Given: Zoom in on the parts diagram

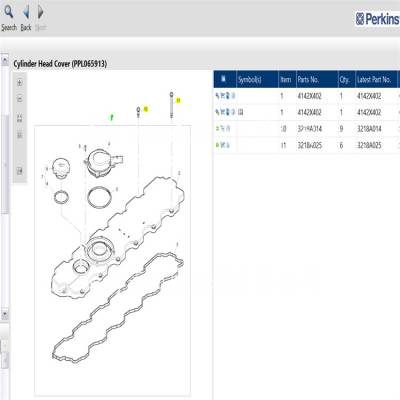Looking at the screenshot, I should 20,83.
